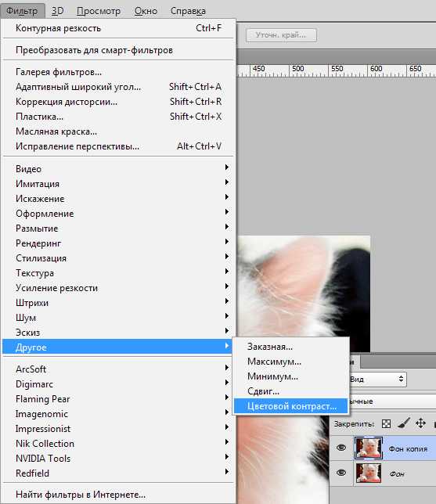This screenshot has width=436, height=504.
Task: Choose Цветовой контраст… filter
Action: point(290,406)
